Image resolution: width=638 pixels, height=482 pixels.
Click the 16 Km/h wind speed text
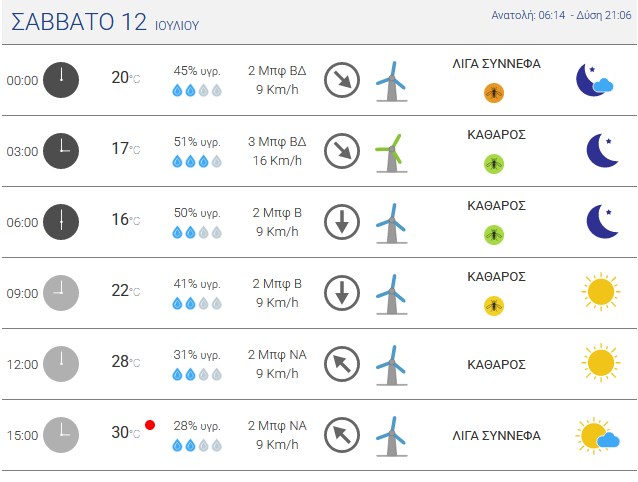pyautogui.click(x=277, y=161)
